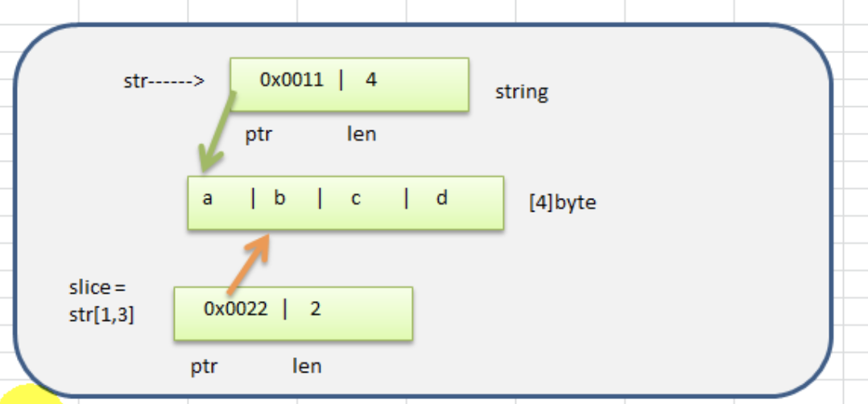This screenshot has height=404, width=868.
Task: Select the 0x0011 address text
Action: (x=291, y=80)
